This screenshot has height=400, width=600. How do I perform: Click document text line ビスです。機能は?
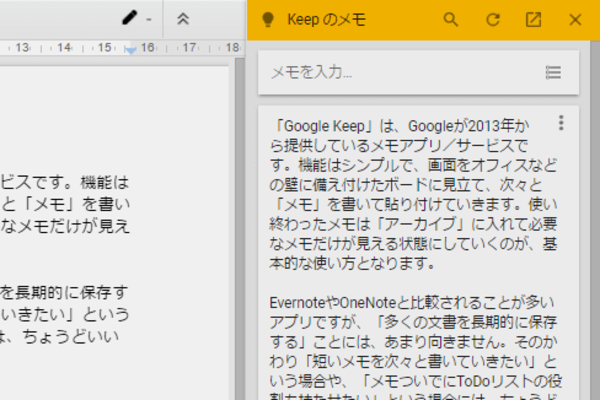pos(65,183)
